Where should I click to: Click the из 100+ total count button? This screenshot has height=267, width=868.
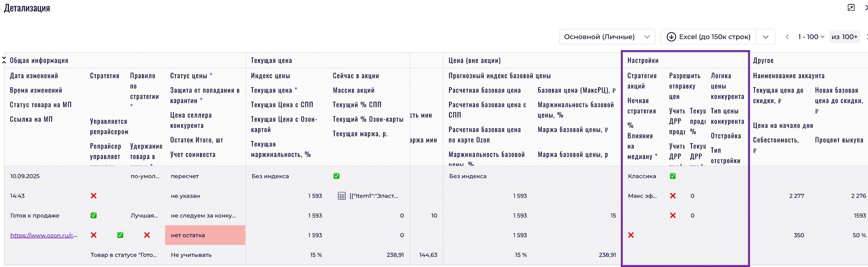click(844, 37)
